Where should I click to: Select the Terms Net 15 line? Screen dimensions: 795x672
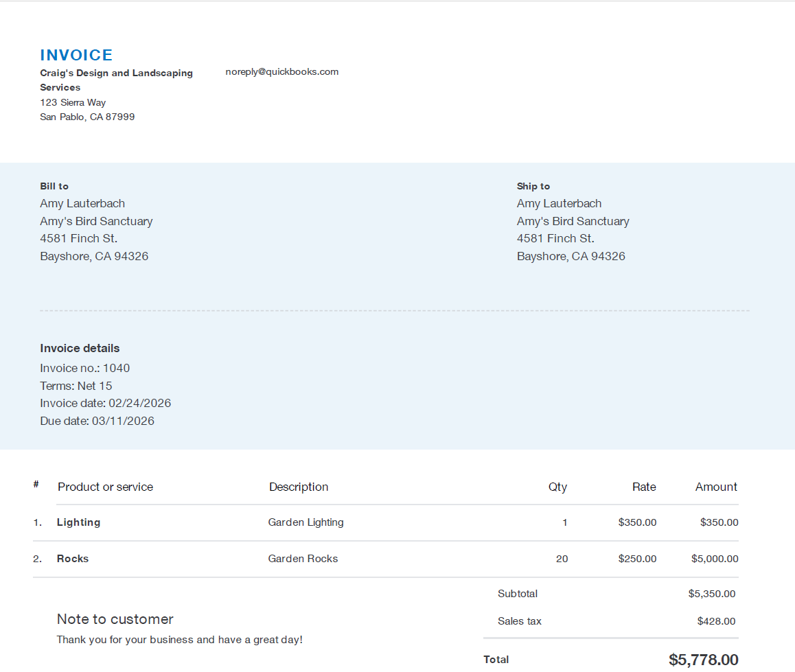coord(76,386)
